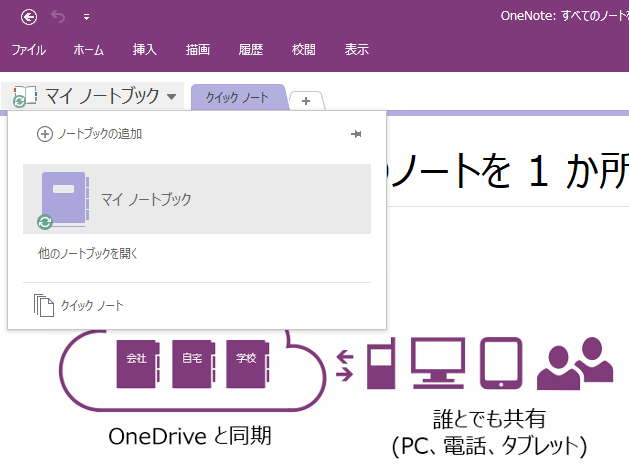Select マイ ノートブック in the notebook list

tap(197, 199)
